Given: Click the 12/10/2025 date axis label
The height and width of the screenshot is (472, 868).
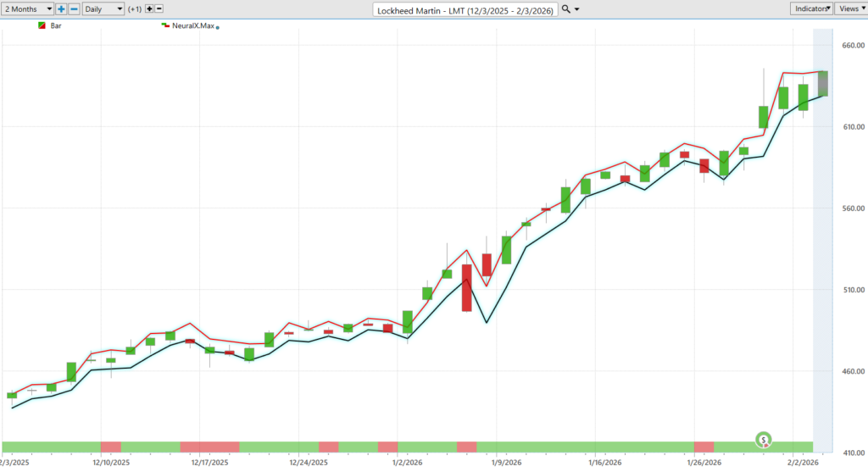Looking at the screenshot, I should (x=111, y=462).
